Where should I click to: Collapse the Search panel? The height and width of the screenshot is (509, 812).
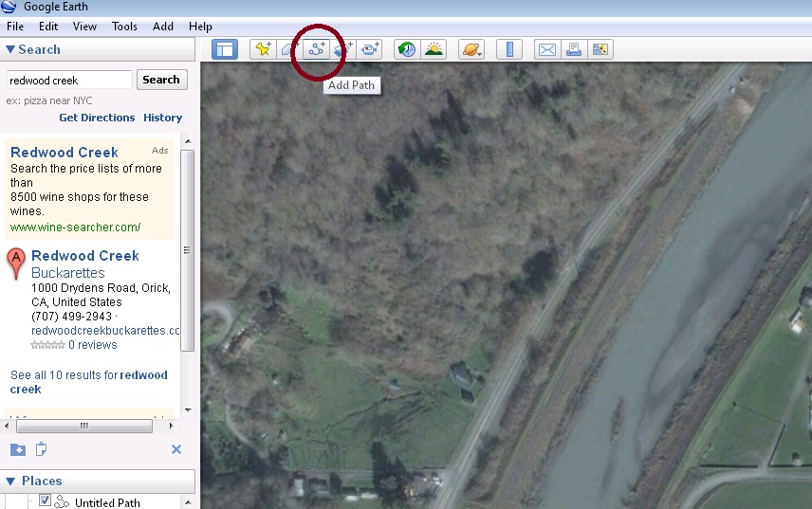pos(10,49)
